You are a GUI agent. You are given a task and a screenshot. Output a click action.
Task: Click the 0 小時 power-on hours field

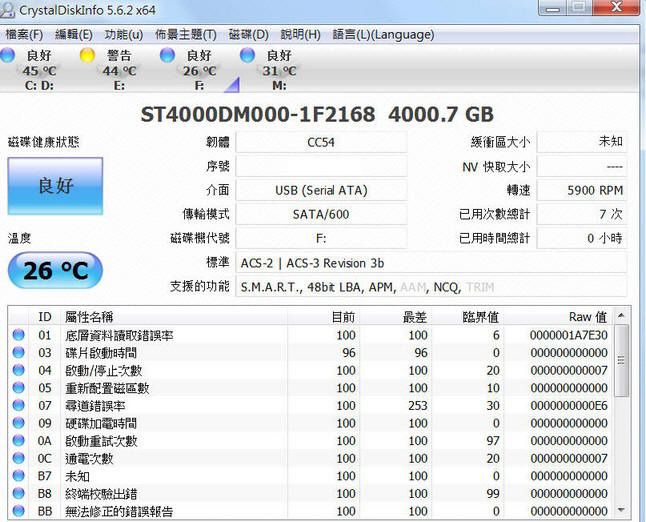pyautogui.click(x=582, y=238)
